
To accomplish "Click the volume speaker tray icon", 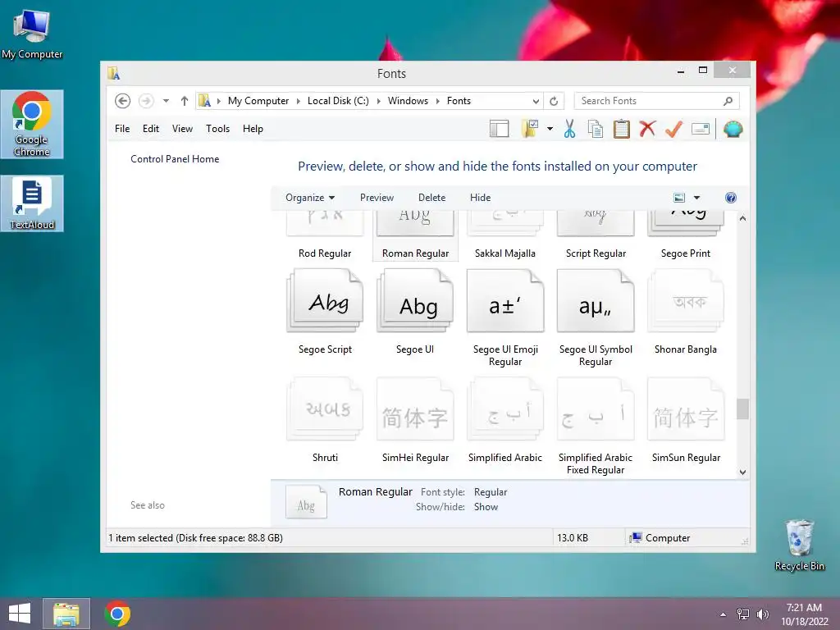I will [x=762, y=614].
